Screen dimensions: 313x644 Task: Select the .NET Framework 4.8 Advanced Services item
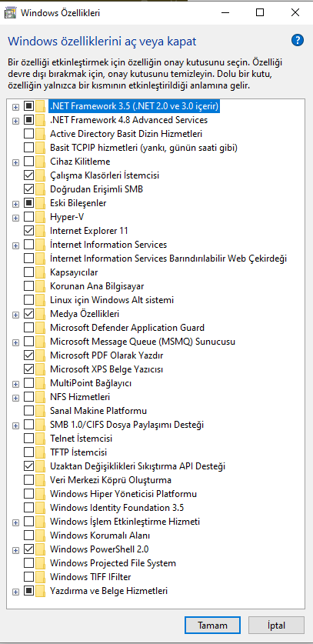(x=128, y=120)
